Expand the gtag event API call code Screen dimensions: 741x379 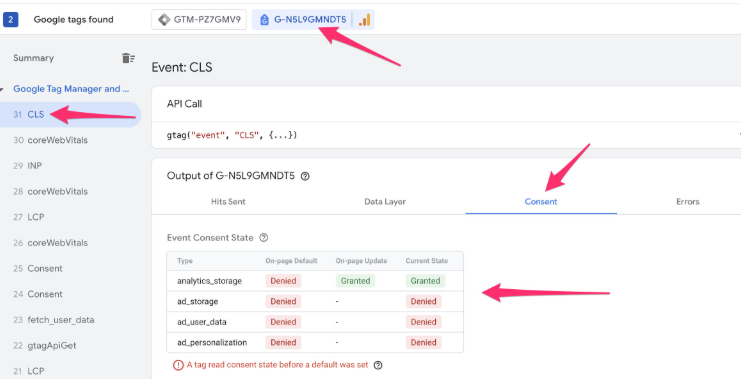[232, 135]
